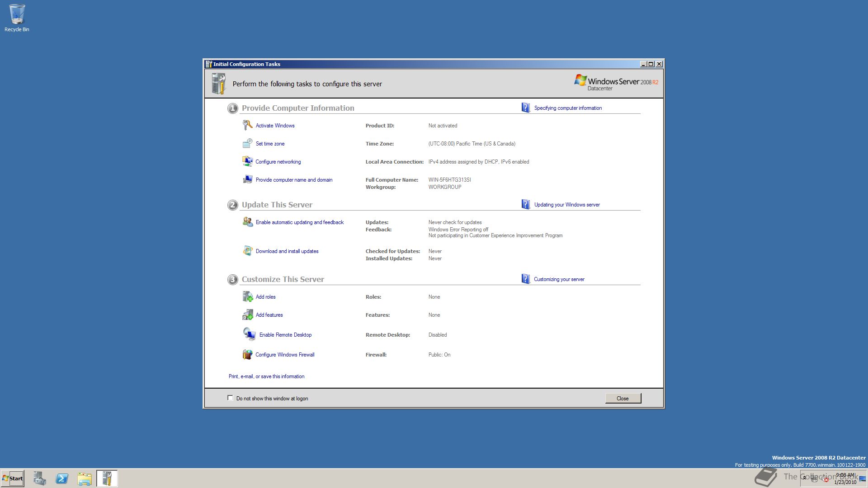Open Activate Windows key icon
This screenshot has width=868, height=488.
(x=247, y=125)
